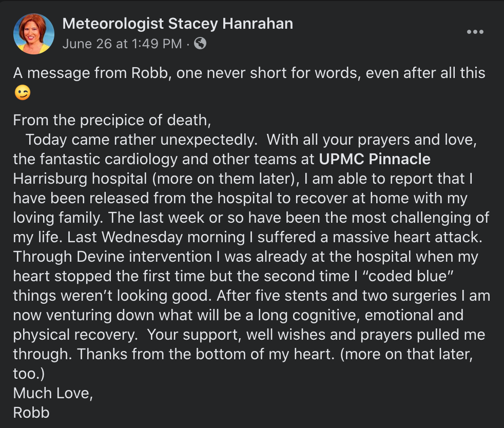Click the "Today came rather unexpectedly" sentence
This screenshot has width=504, height=428.
click(142, 140)
